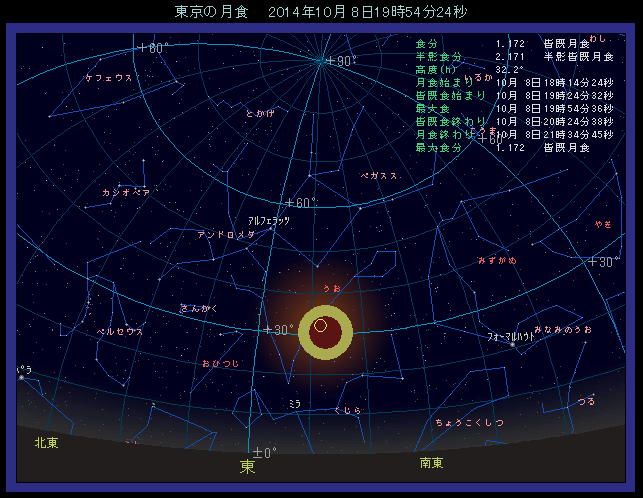The width and height of the screenshot is (643, 498).
Task: Select the ペルセウス constellation label
Action: 120,330
